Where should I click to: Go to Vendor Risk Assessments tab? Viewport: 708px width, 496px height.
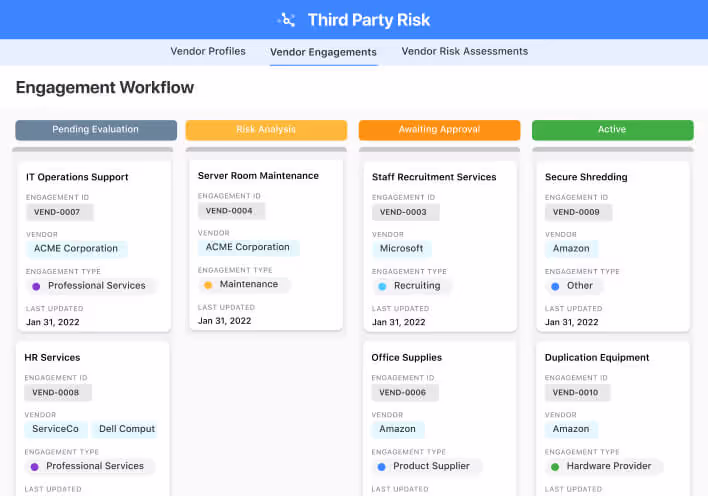464,52
